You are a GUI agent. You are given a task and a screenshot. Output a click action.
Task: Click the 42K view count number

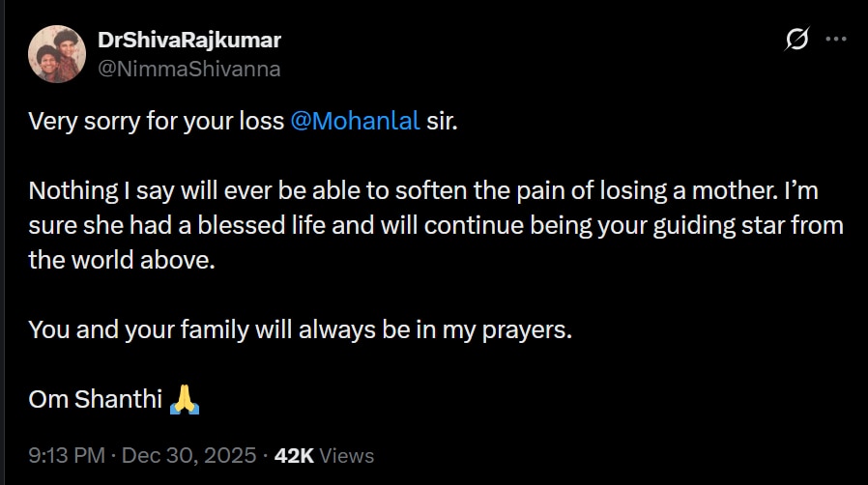[294, 455]
